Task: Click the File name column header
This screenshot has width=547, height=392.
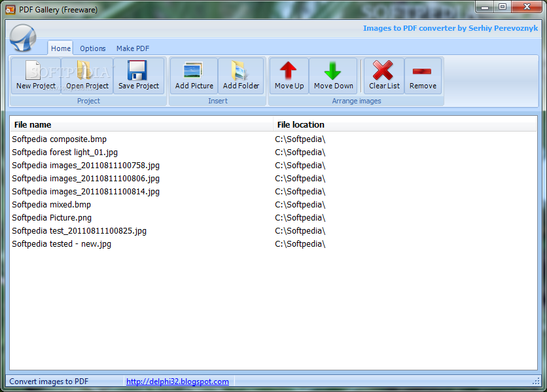Action: [x=141, y=124]
